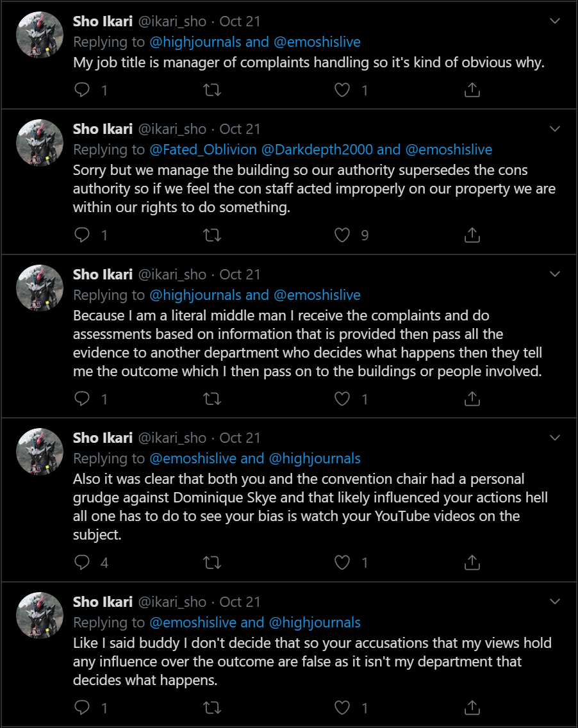Image resolution: width=578 pixels, height=728 pixels.
Task: Retweet the 'literal middle man' tweet
Action: [x=212, y=399]
